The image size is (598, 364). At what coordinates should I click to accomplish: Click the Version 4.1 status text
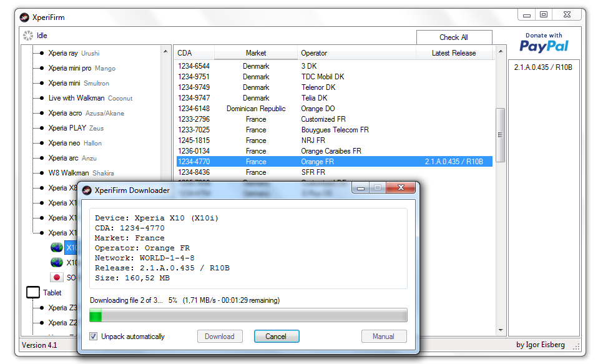pos(39,345)
